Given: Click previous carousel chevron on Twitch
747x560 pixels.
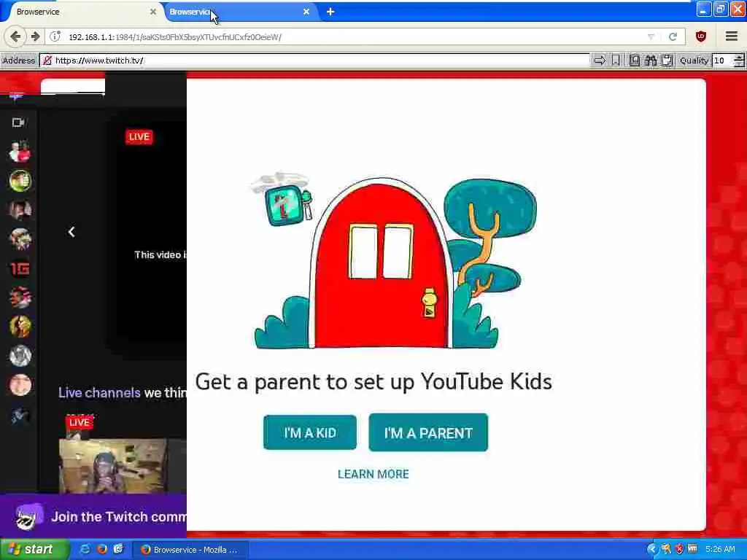Looking at the screenshot, I should click(71, 232).
